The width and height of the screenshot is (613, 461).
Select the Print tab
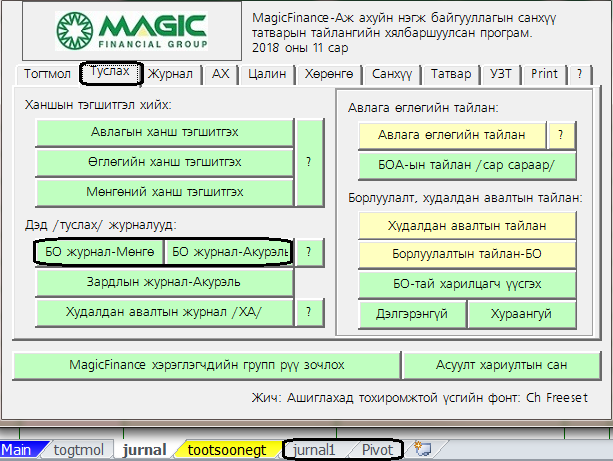point(544,74)
